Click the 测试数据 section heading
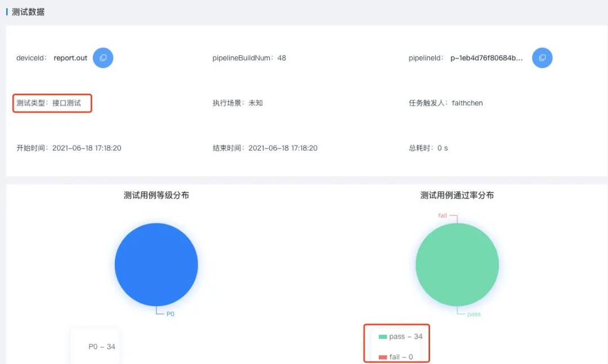The height and width of the screenshot is (364, 608). (x=28, y=12)
